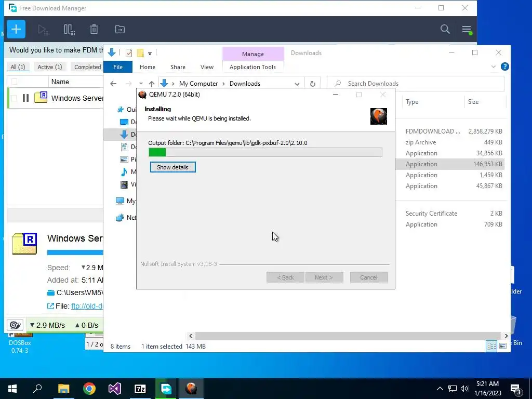
Task: Select Network in navigation pane
Action: (126, 218)
